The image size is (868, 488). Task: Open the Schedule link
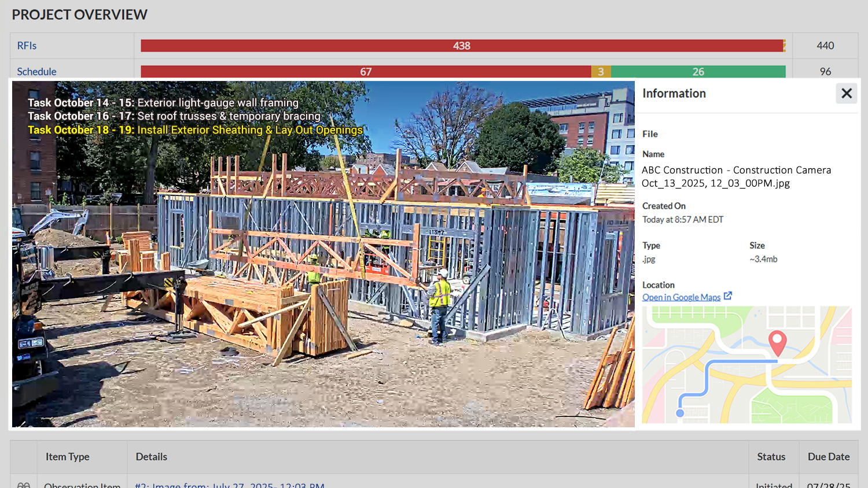[x=36, y=72]
